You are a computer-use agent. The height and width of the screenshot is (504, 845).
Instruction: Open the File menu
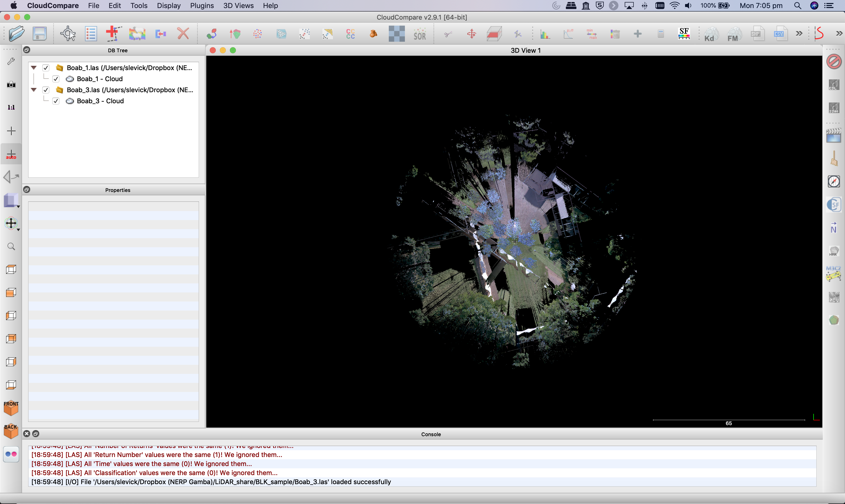click(94, 6)
